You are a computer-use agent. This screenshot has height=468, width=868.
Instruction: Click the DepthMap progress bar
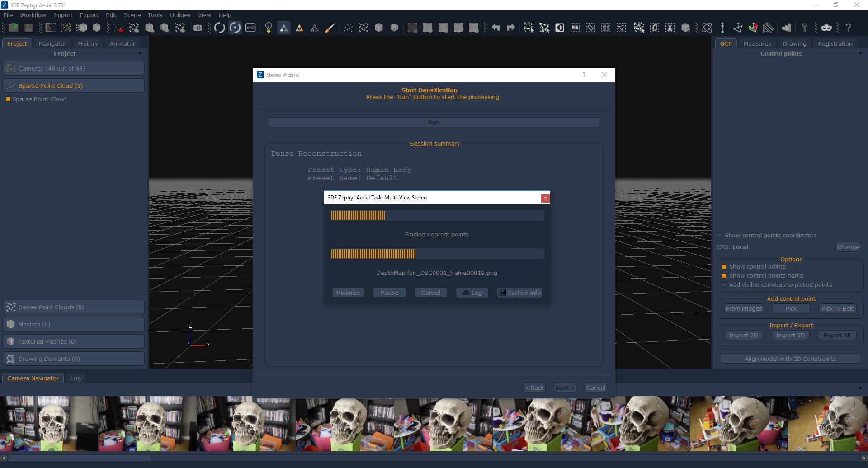tap(437, 254)
